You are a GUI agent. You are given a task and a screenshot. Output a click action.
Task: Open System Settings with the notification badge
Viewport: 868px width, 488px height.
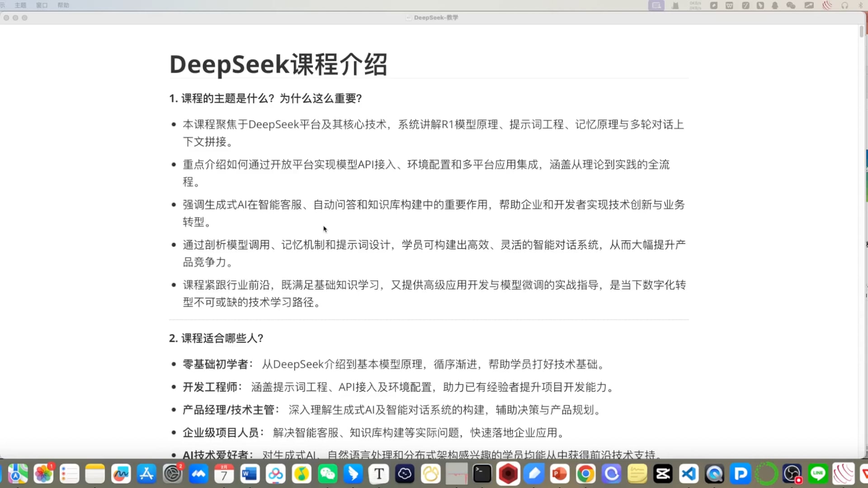point(173,474)
